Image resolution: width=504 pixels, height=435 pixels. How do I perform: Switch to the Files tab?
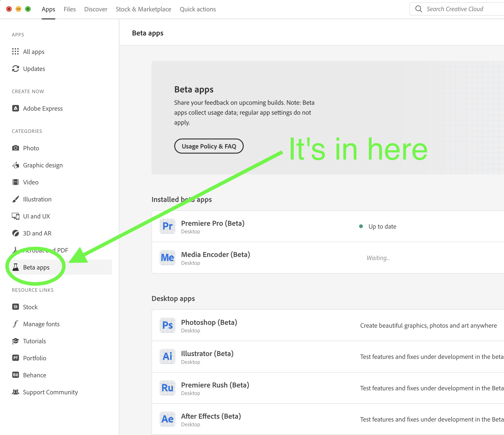pyautogui.click(x=70, y=9)
